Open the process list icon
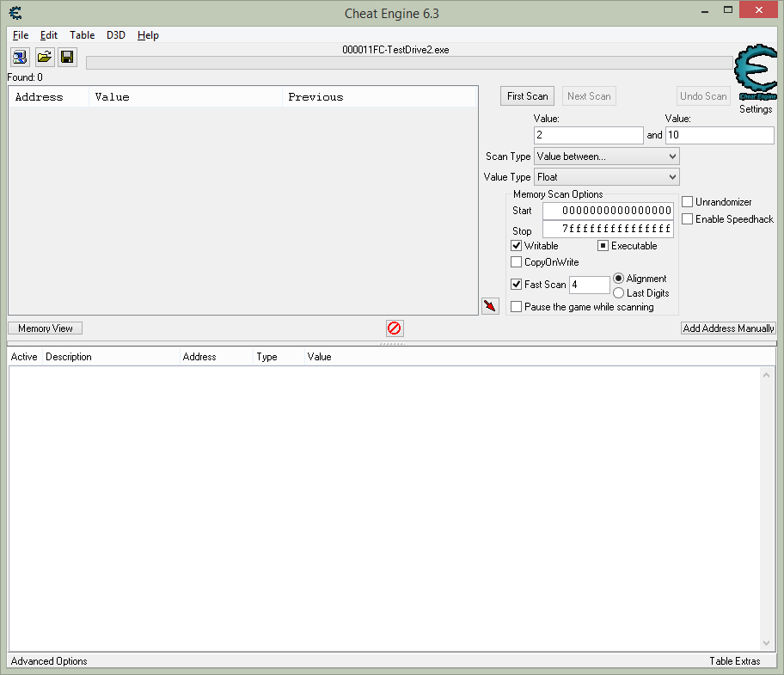The image size is (784, 675). [x=20, y=57]
